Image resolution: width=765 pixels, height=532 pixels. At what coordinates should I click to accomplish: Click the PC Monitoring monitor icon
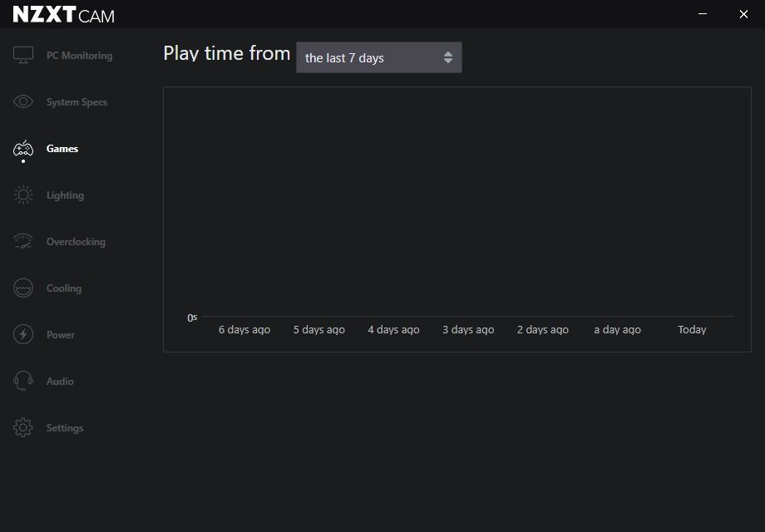[23, 55]
